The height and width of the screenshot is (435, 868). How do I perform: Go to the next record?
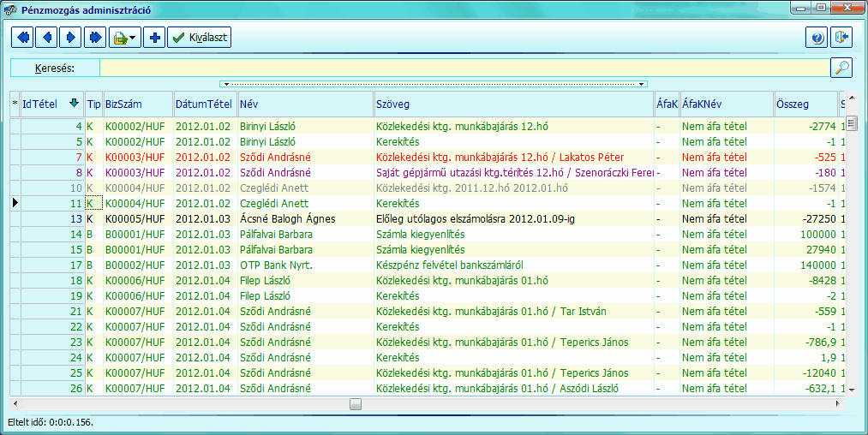71,38
